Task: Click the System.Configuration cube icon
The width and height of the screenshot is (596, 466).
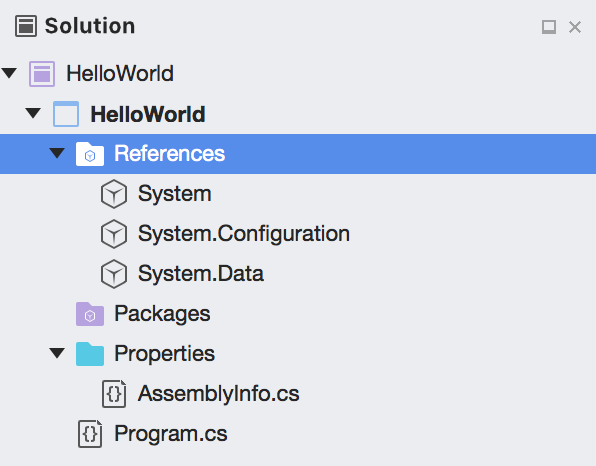Action: point(114,234)
